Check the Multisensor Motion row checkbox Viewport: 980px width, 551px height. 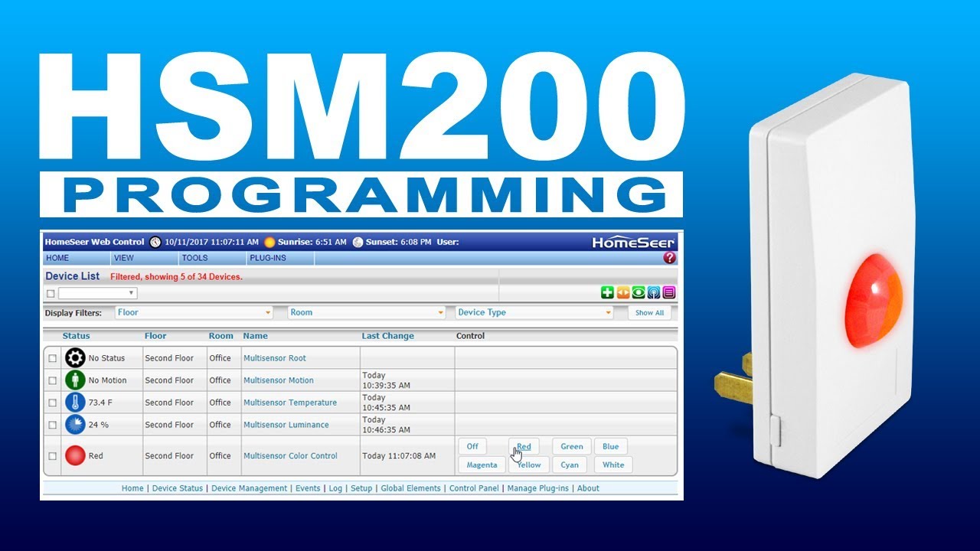point(52,380)
